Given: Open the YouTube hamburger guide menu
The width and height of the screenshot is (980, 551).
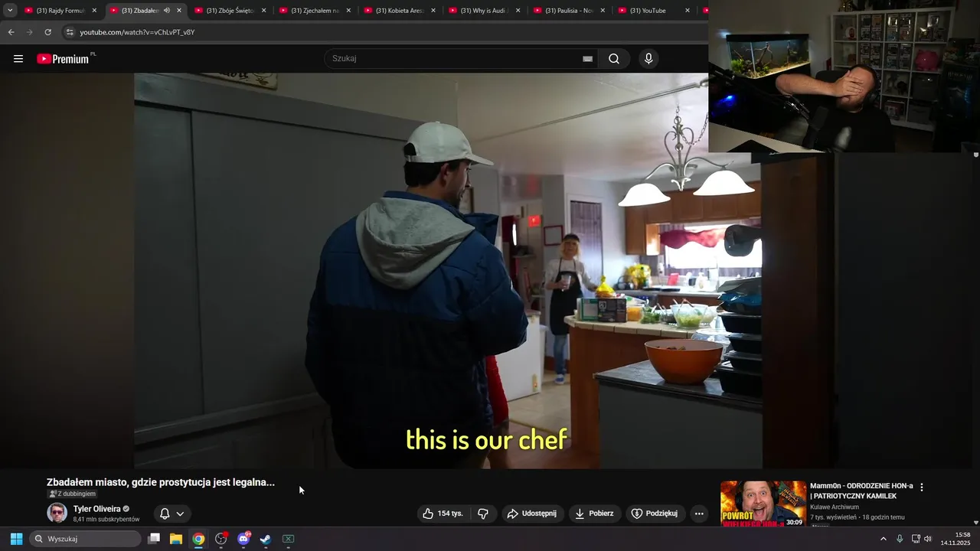Looking at the screenshot, I should point(18,59).
